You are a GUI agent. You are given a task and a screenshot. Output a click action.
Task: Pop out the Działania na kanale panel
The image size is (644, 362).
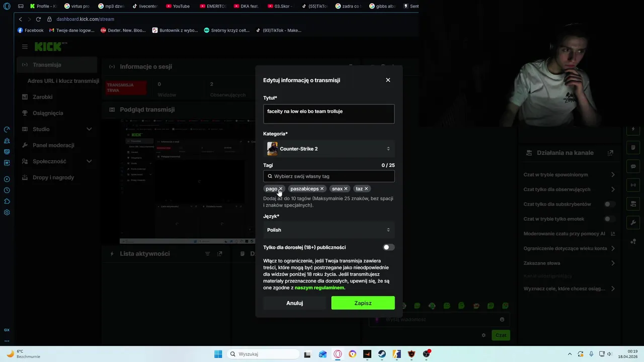coord(610,153)
